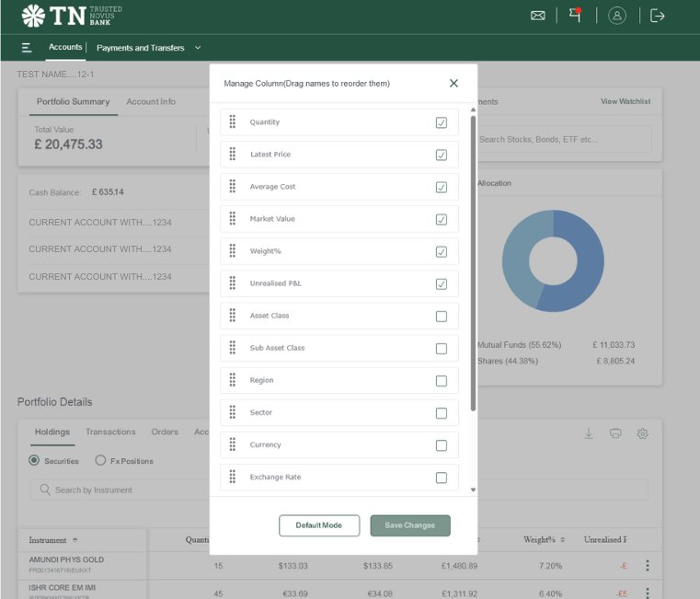This screenshot has width=700, height=599.
Task: Open the hamburger navigation menu
Action: [x=27, y=48]
